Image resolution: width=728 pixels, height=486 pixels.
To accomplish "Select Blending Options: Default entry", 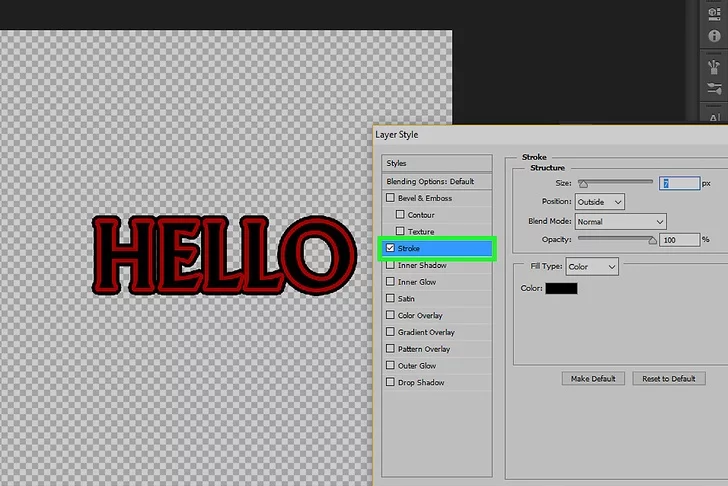I will (438, 182).
